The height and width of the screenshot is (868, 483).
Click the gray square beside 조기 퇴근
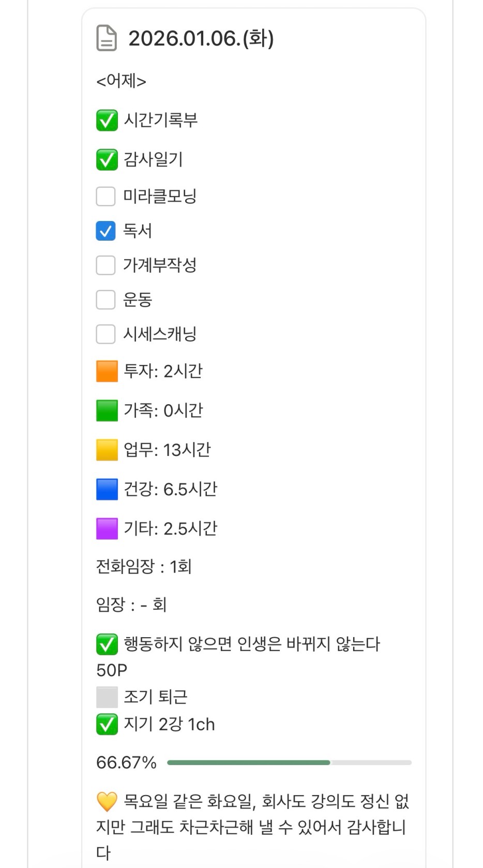107,697
